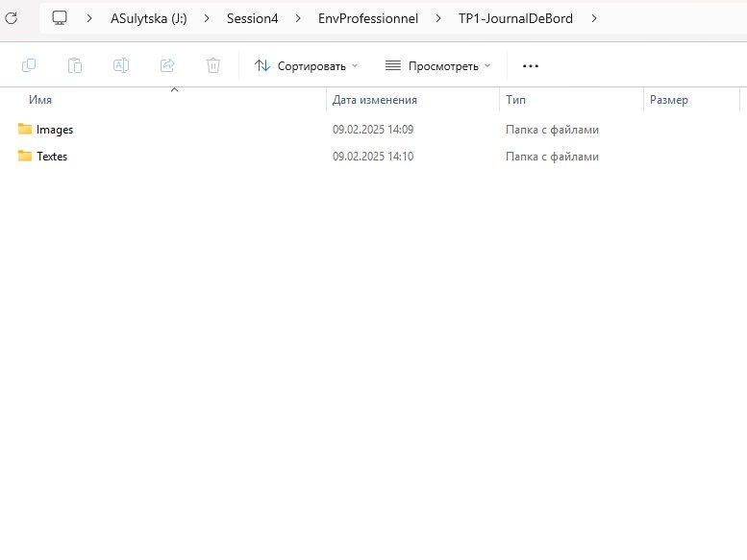The width and height of the screenshot is (747, 560).
Task: Expand the chevron after Session4 breadcrumb
Action: [x=298, y=17]
